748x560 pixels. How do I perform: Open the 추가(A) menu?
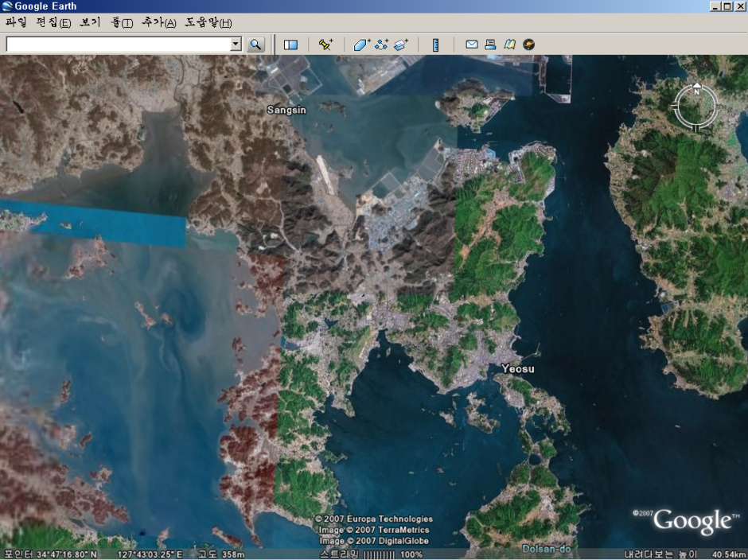click(x=159, y=22)
